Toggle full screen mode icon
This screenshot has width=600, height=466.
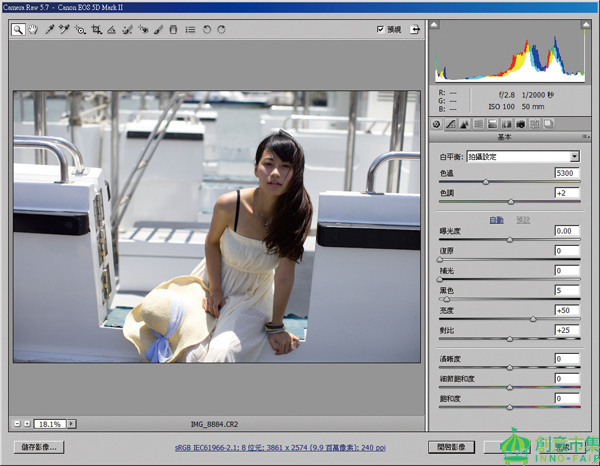click(415, 29)
